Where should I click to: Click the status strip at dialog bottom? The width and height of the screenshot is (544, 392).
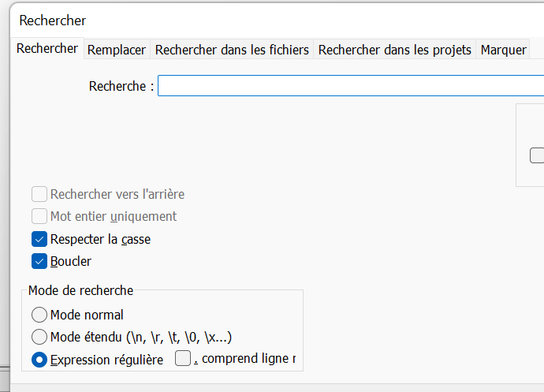[272, 387]
